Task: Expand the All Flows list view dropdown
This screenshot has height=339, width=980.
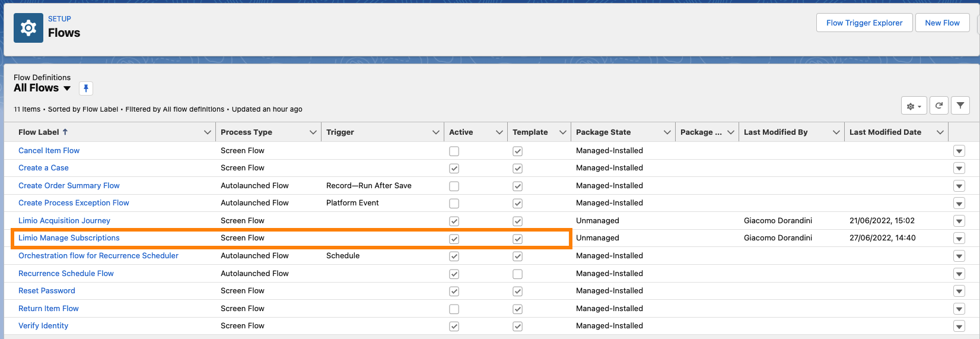Action: pyautogui.click(x=67, y=88)
